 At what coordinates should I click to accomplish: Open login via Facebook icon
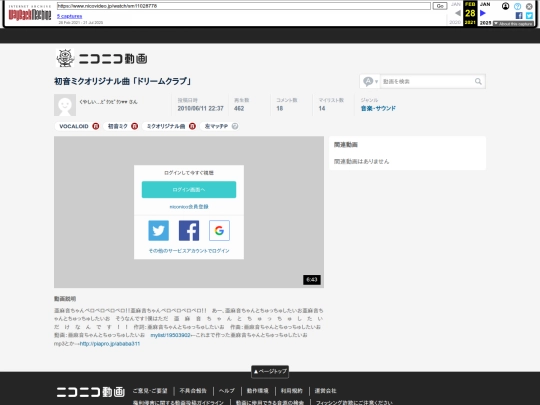pyautogui.click(x=189, y=230)
